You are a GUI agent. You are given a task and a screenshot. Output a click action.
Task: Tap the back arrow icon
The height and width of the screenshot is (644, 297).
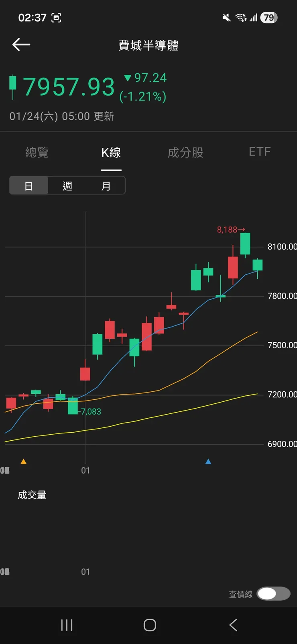pos(21,45)
